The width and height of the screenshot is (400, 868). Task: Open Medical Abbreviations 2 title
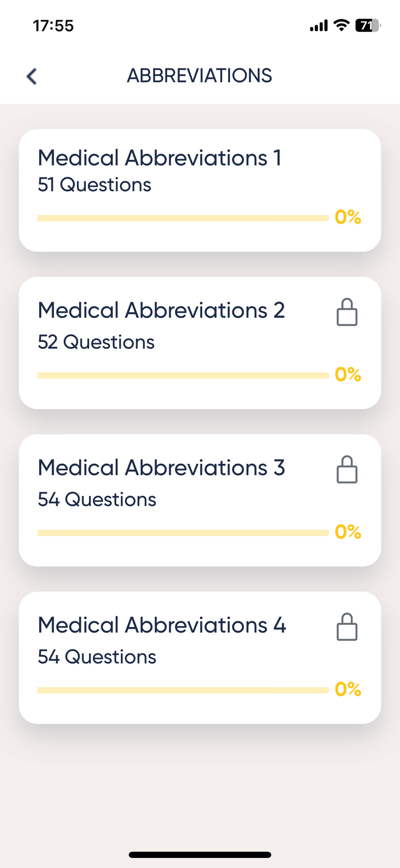click(x=161, y=310)
